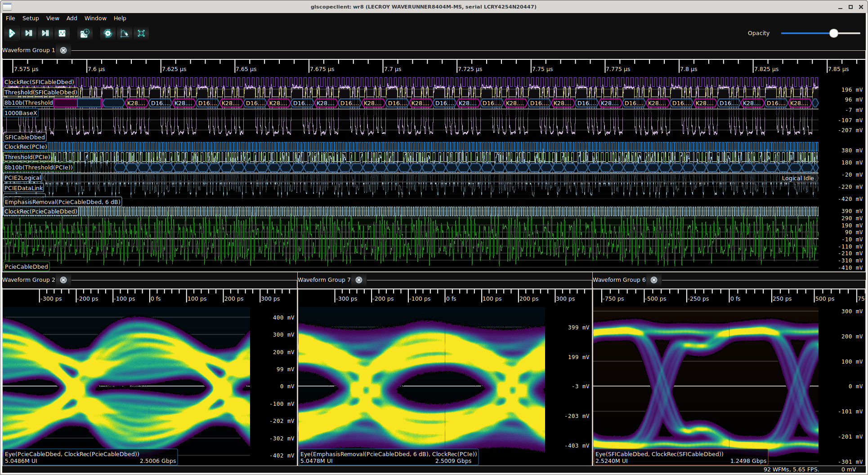Click the Logical Idle packet text
This screenshot has width=868, height=475.
click(x=798, y=178)
